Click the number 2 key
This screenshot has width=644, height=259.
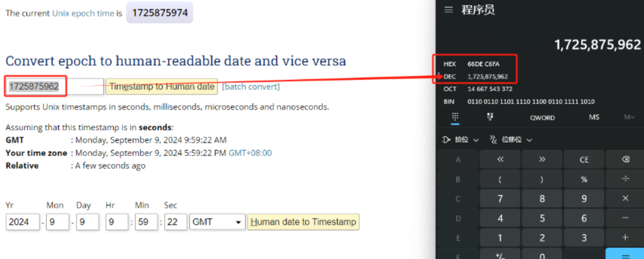coord(542,238)
